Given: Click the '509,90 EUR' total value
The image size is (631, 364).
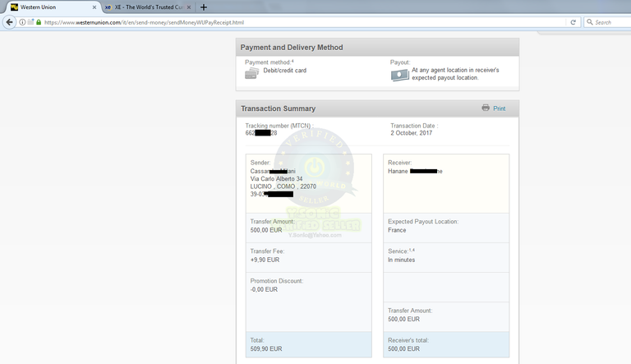Looking at the screenshot, I should point(266,348).
